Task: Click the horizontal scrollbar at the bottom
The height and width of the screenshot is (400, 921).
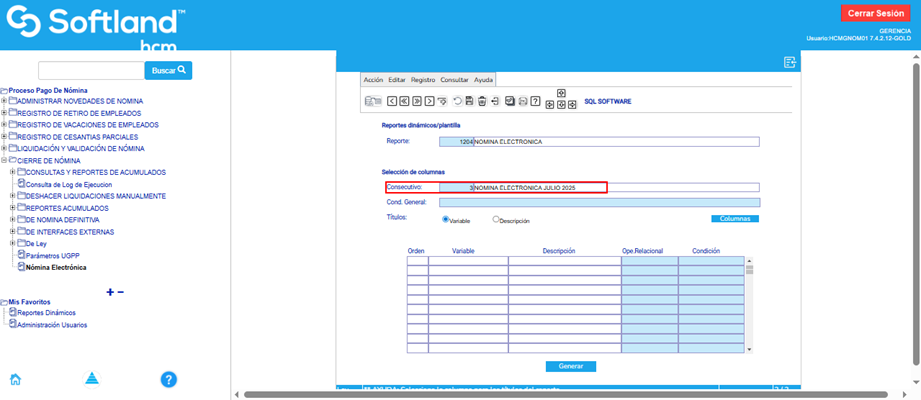Action: point(560,394)
